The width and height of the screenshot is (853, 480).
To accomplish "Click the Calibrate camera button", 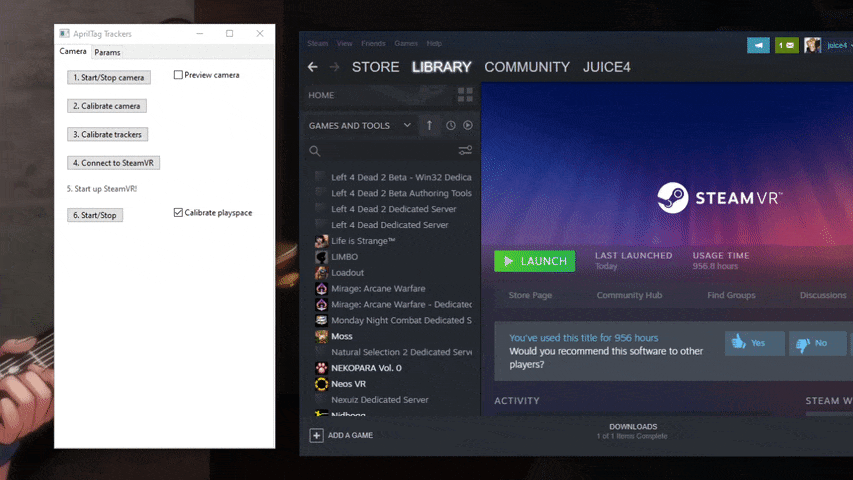I will coord(107,106).
